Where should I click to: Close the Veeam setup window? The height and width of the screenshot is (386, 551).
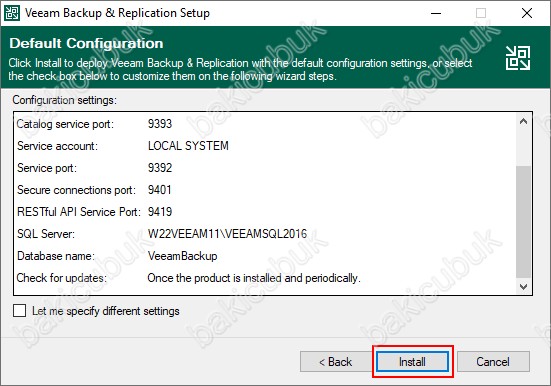526,13
